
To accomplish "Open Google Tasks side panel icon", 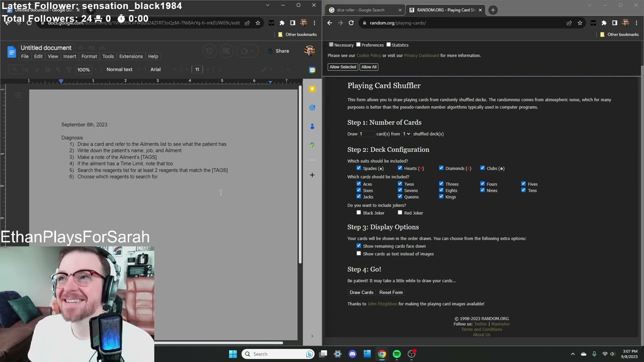I will coord(312,108).
